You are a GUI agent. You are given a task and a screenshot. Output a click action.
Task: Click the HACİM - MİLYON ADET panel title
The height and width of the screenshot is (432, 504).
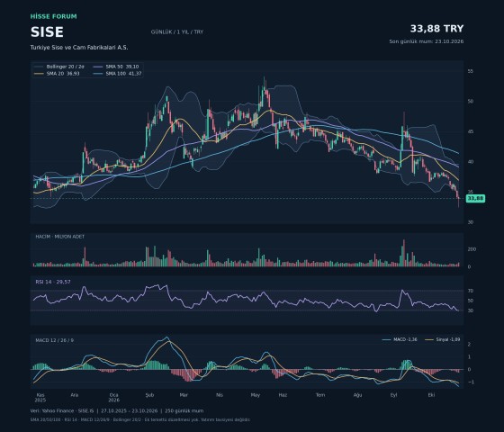point(59,236)
